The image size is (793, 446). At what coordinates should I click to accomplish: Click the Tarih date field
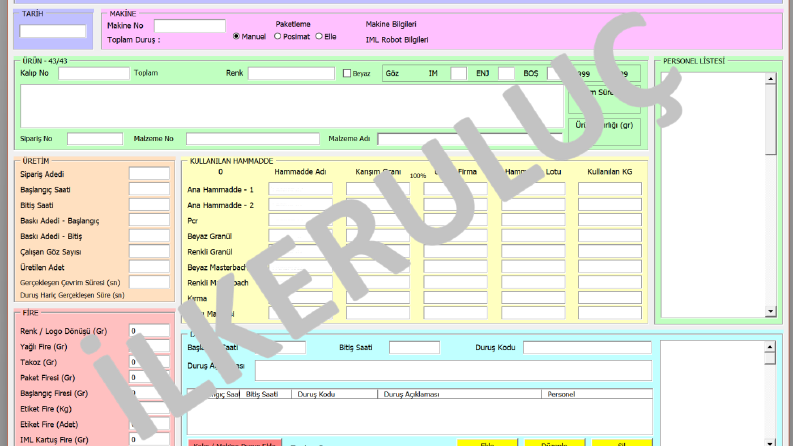pyautogui.click(x=53, y=31)
